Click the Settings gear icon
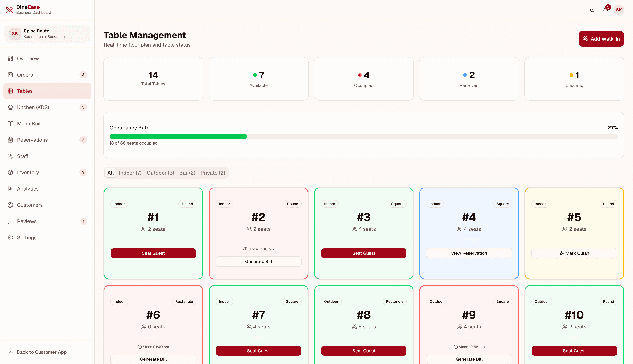Image resolution: width=633 pixels, height=364 pixels. point(10,237)
